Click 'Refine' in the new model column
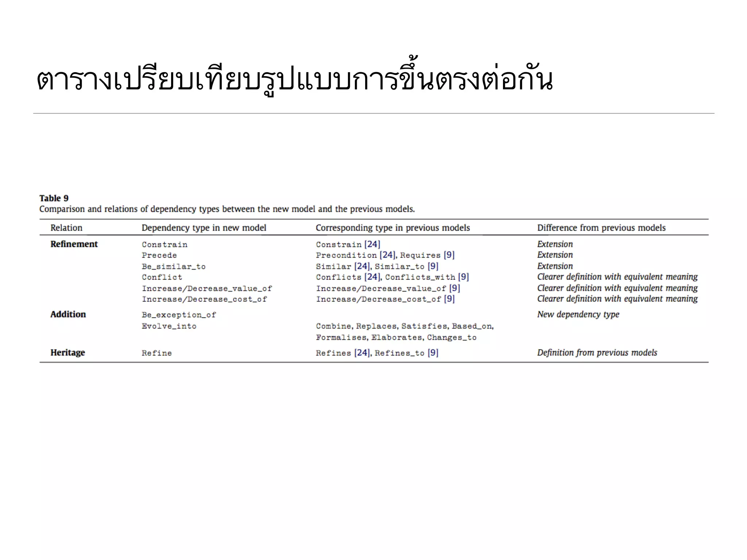Screen dimensions: 747x560 click(156, 353)
